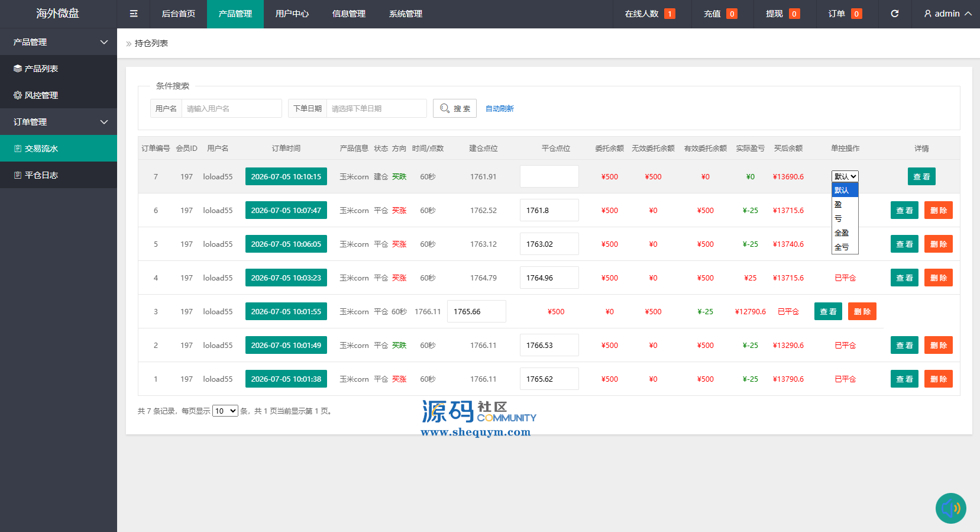Open the 用户中心 top tab
This screenshot has width=980, height=532.
[292, 14]
